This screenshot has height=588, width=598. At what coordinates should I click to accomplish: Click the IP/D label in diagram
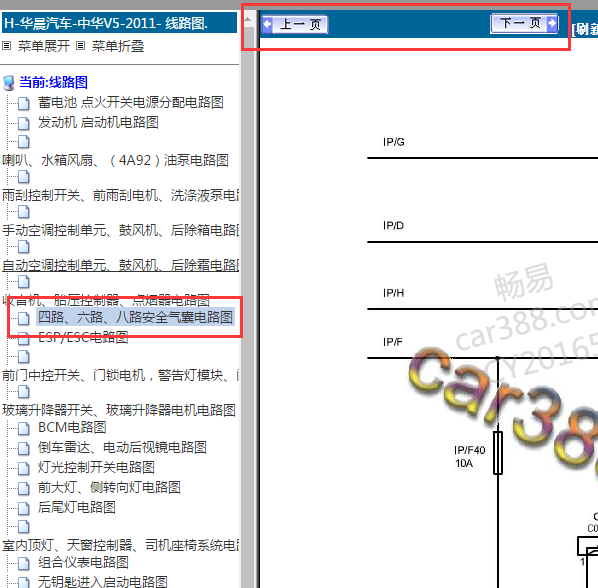393,225
